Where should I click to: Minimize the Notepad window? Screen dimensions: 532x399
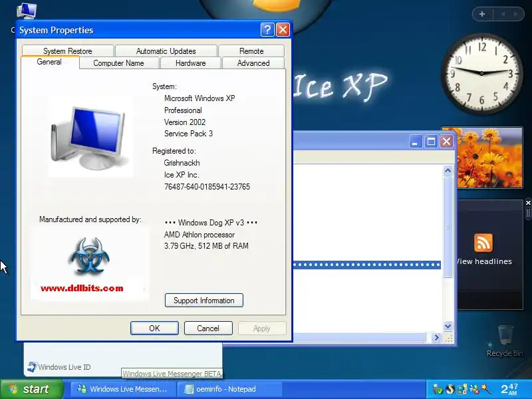(x=415, y=142)
